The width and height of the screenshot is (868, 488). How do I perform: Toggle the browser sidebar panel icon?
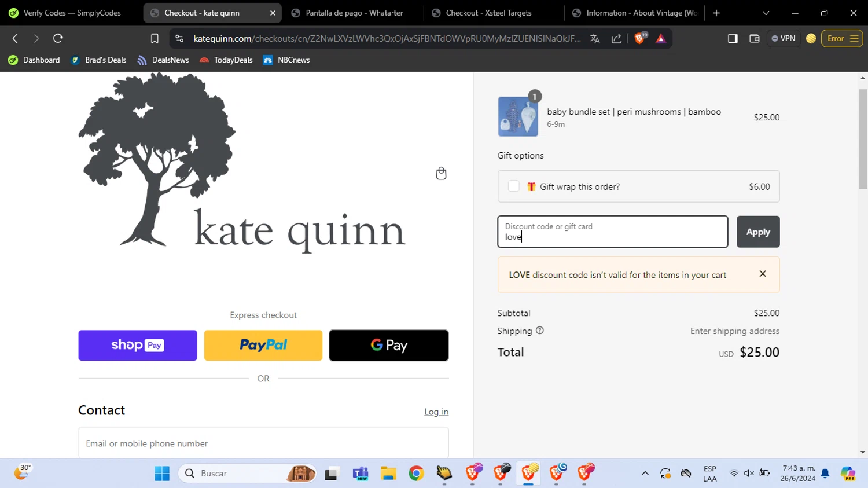pyautogui.click(x=733, y=39)
